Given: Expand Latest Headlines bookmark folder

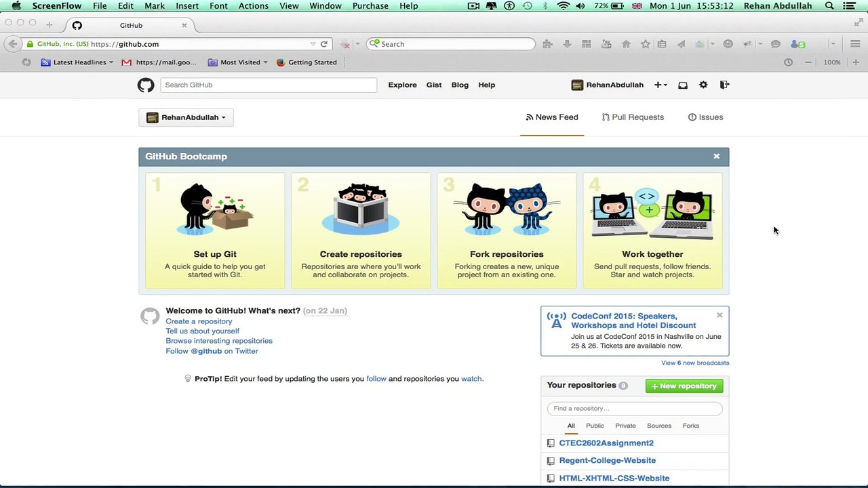Looking at the screenshot, I should pos(77,62).
